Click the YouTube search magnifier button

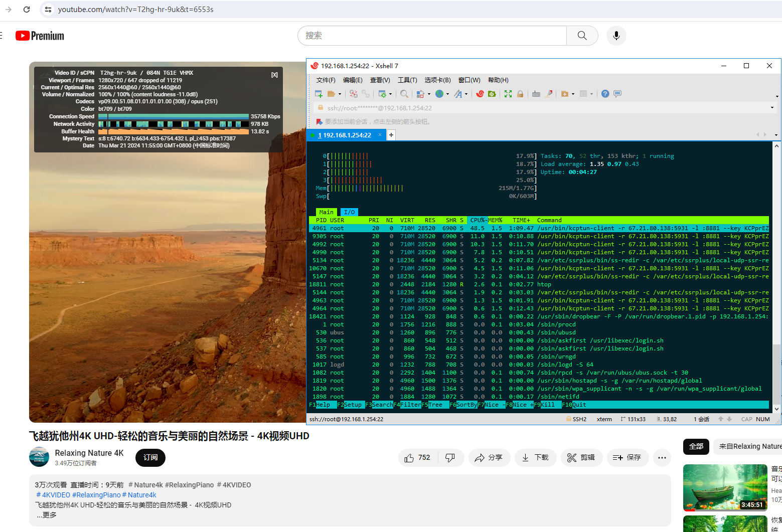pyautogui.click(x=582, y=36)
